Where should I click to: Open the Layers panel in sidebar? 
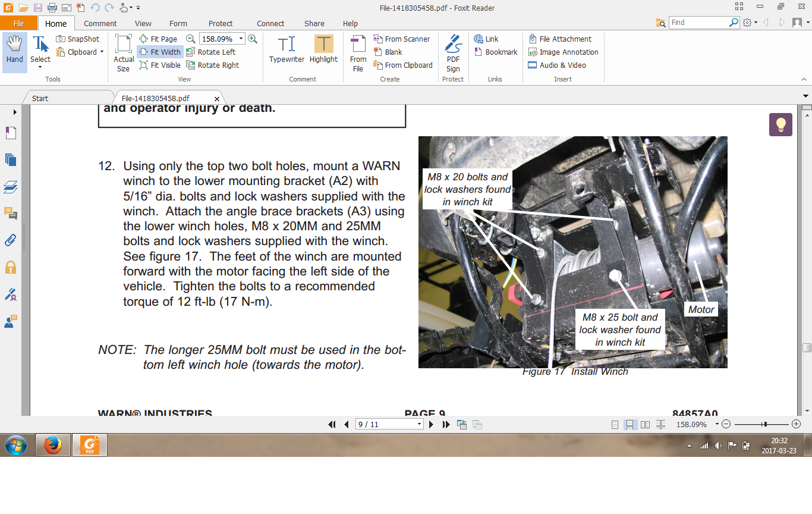point(10,187)
